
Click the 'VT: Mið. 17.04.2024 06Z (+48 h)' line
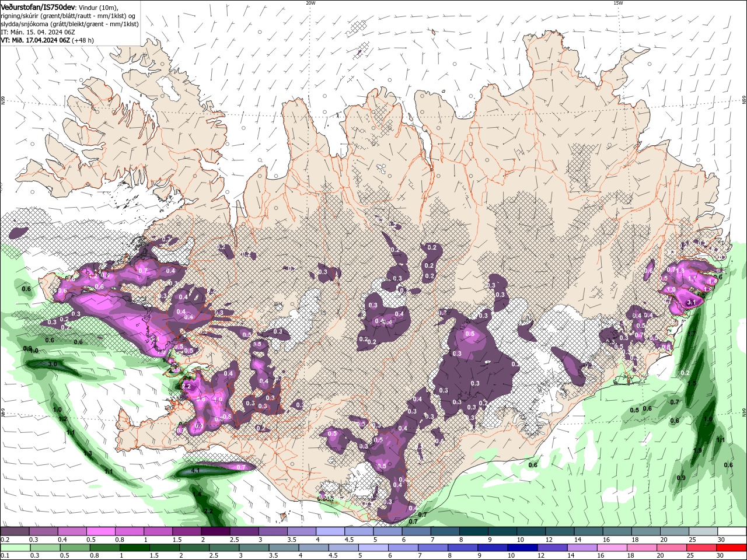coord(47,40)
